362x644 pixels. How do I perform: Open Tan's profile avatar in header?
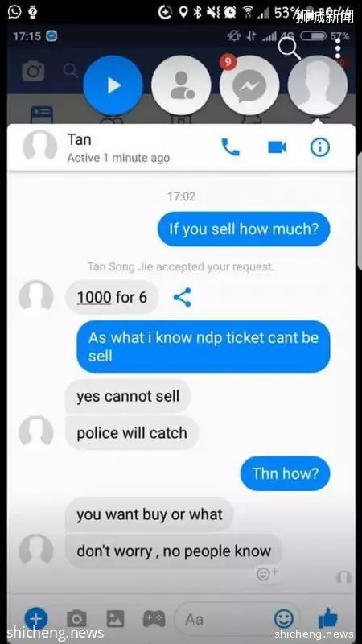coord(39,146)
